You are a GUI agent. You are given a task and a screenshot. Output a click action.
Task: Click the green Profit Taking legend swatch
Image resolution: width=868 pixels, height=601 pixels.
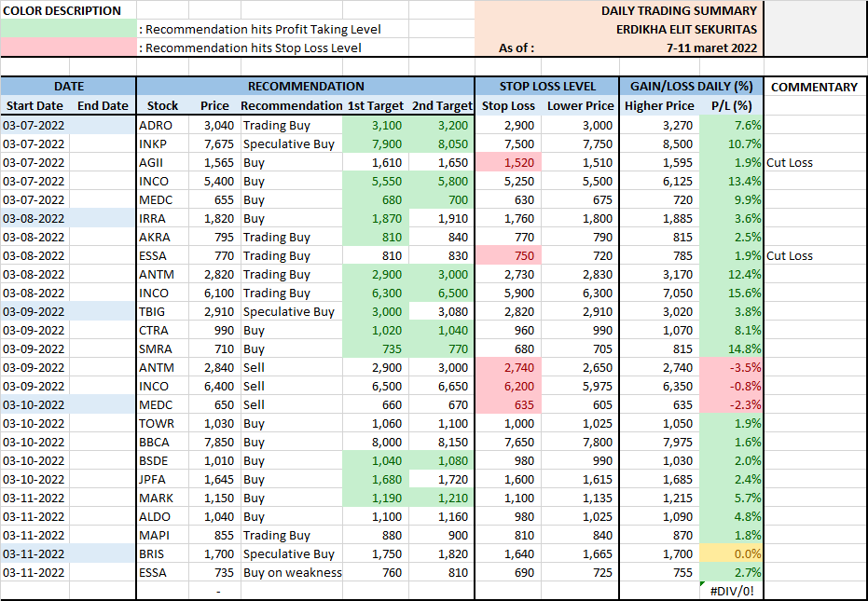click(68, 29)
